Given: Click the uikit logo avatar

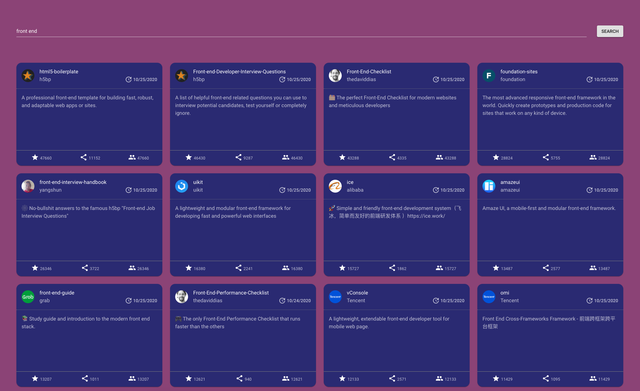Looking at the screenshot, I should 182,186.
